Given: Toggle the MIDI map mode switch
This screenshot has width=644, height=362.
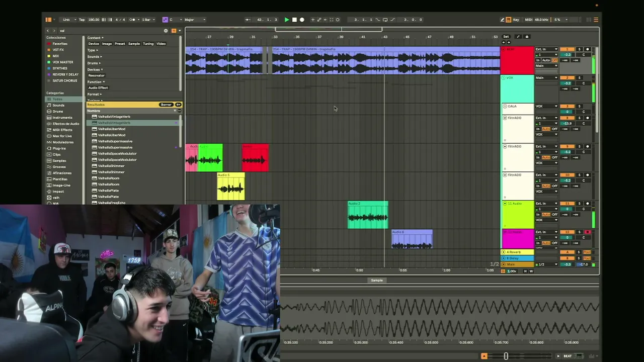Looking at the screenshot, I should [x=528, y=20].
